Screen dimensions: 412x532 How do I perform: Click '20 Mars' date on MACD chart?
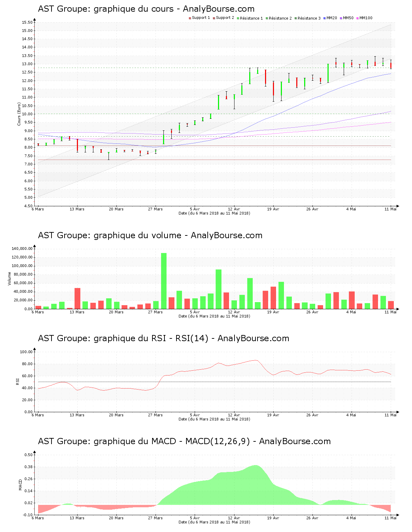[116, 518]
